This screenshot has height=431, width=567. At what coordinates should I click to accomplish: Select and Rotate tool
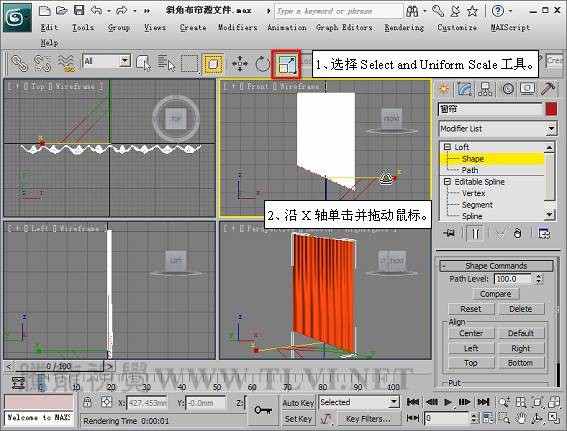click(x=263, y=64)
